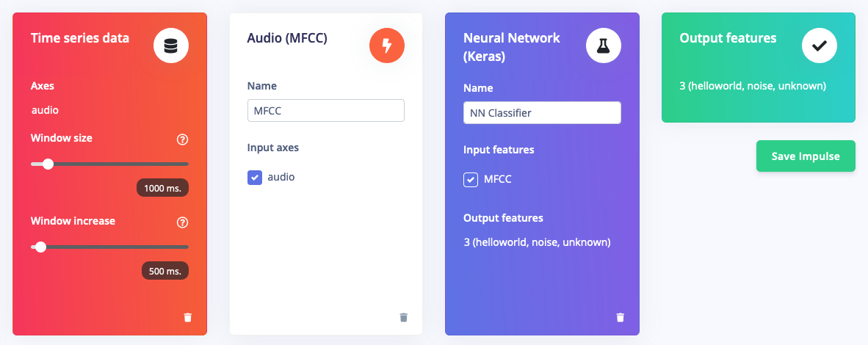
Task: Click the 1000 ms. window size value
Action: 163,189
